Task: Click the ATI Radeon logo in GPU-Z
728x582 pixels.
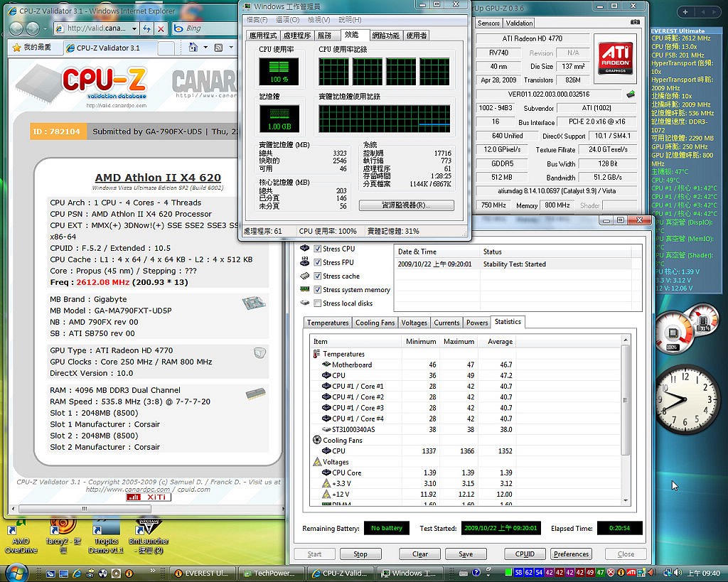Action: point(615,58)
